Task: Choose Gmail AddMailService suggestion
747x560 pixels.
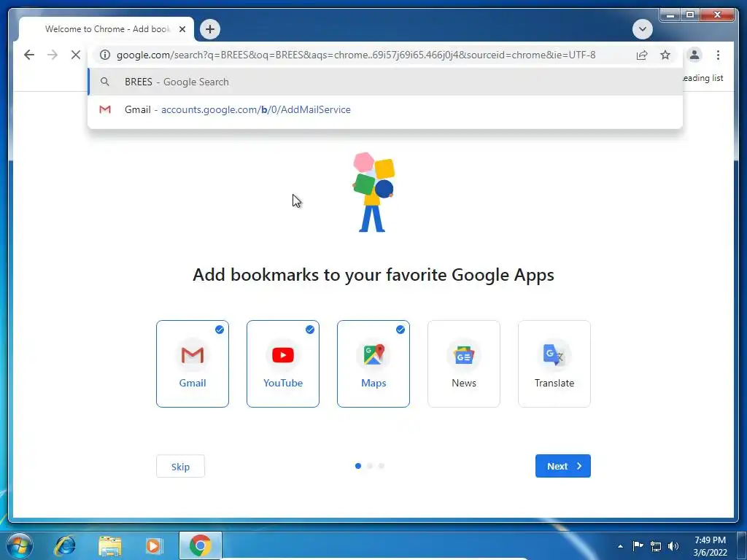Action: tap(385, 109)
